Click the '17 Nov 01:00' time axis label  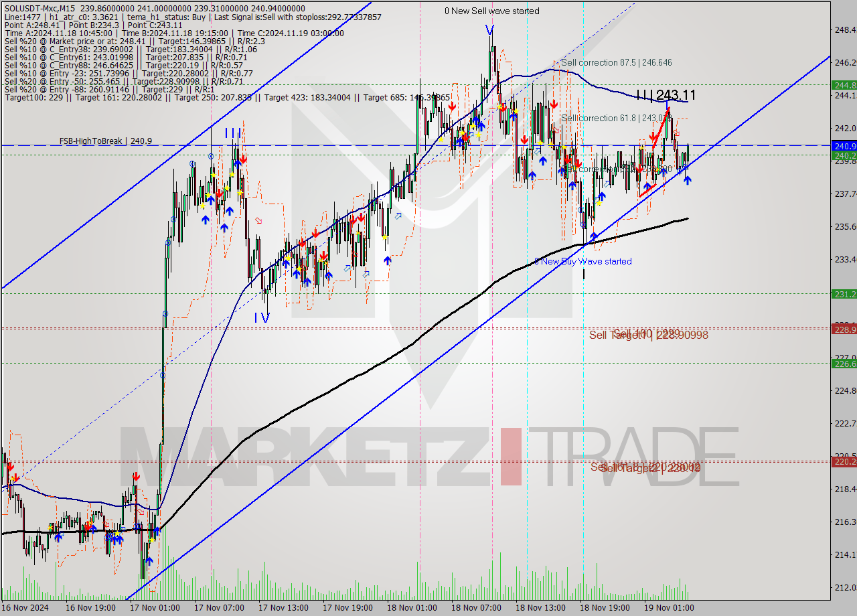coord(155,608)
